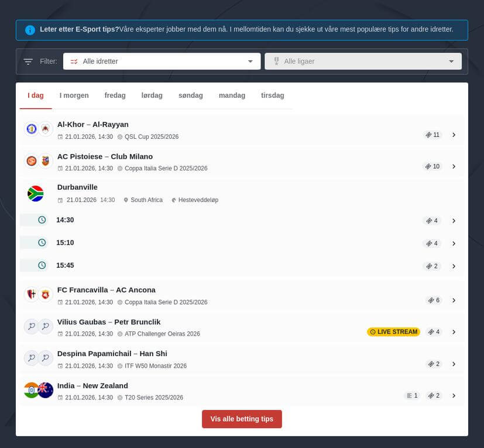Click the Al-Khor team crest
Viewport: 484px width, 448px height.
31,129
